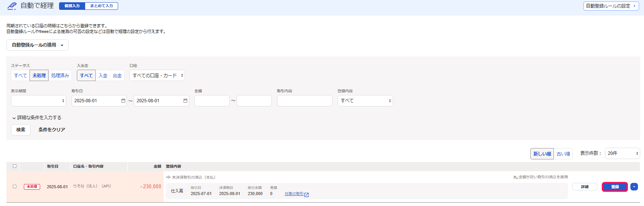Screen dimensions: 644x206
Task: Open the 対象の取引 link
Action: click(294, 194)
